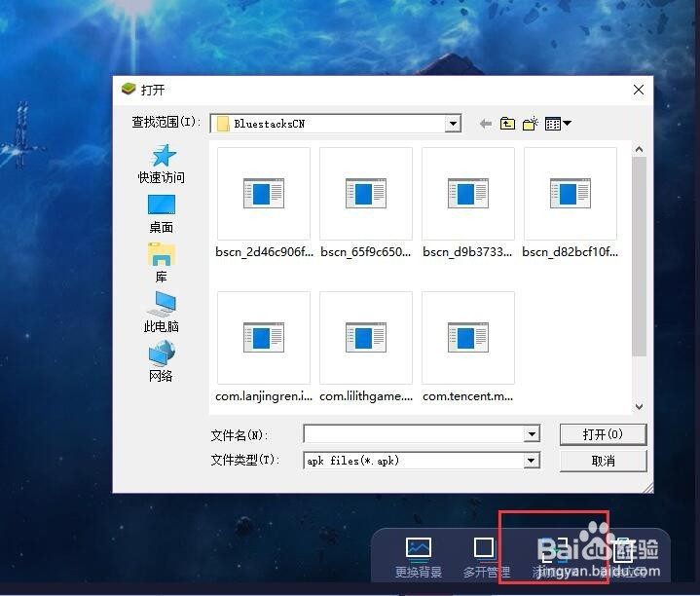
Task: Click the com.tencent.m... file name text
Action: pyautogui.click(x=468, y=396)
